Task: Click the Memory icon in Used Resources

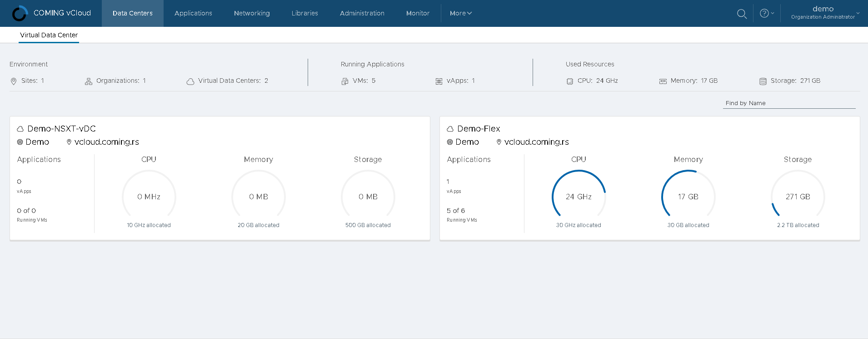Action: coord(663,81)
